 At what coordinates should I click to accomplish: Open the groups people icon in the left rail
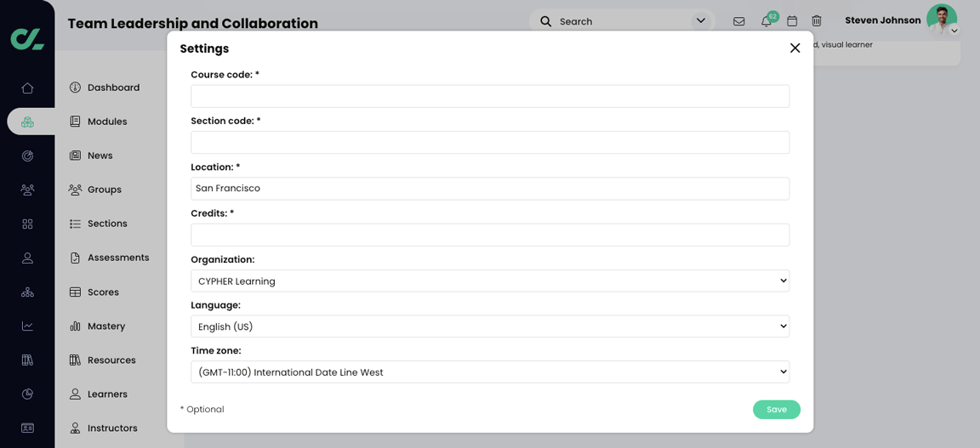(27, 190)
